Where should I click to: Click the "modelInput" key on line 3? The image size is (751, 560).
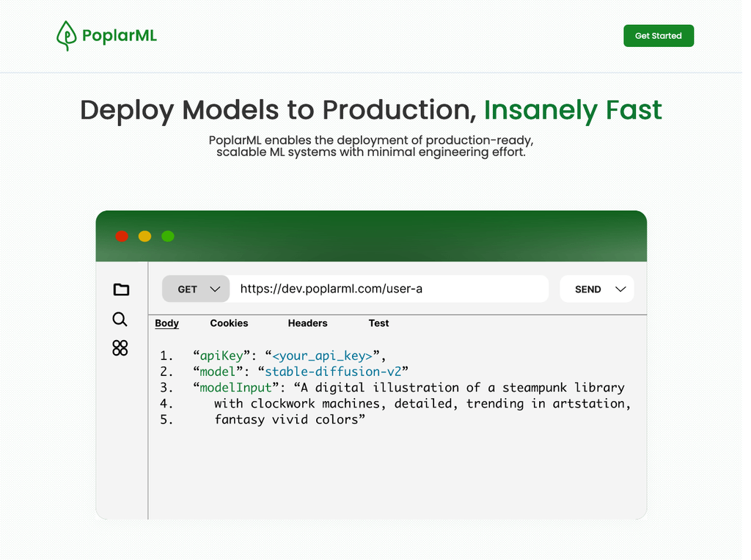(235, 388)
